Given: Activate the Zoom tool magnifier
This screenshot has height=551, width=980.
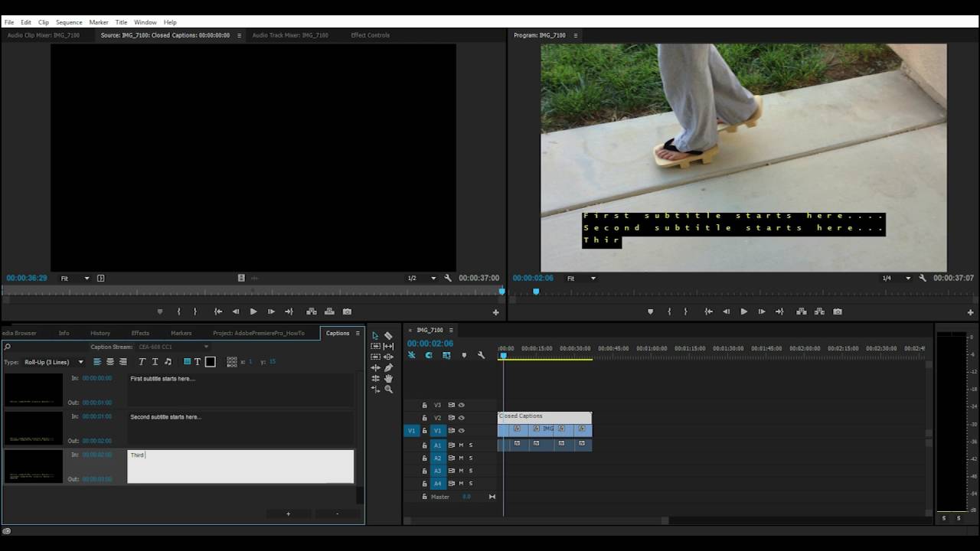Looking at the screenshot, I should [x=388, y=389].
